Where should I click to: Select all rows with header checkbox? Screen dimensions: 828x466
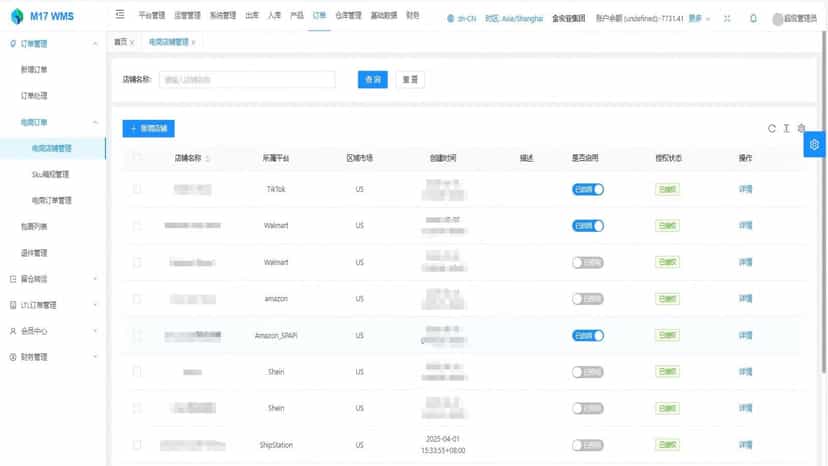[x=137, y=157]
